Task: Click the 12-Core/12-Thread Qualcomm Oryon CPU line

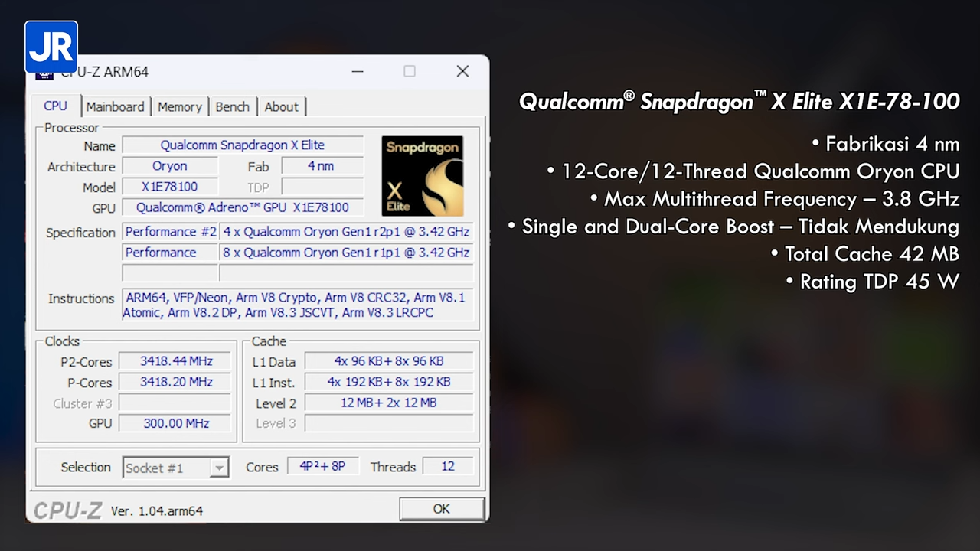Action: (x=753, y=171)
